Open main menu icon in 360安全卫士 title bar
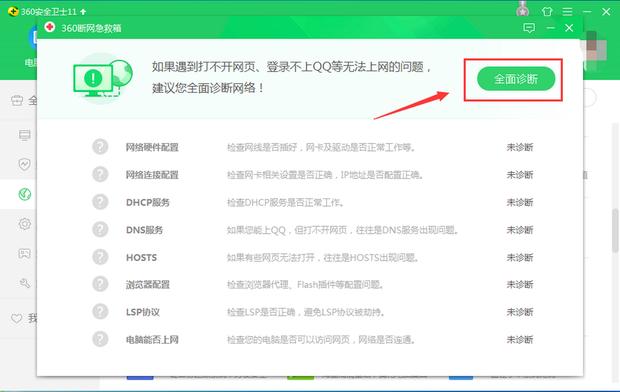The width and height of the screenshot is (620, 392). [x=567, y=11]
